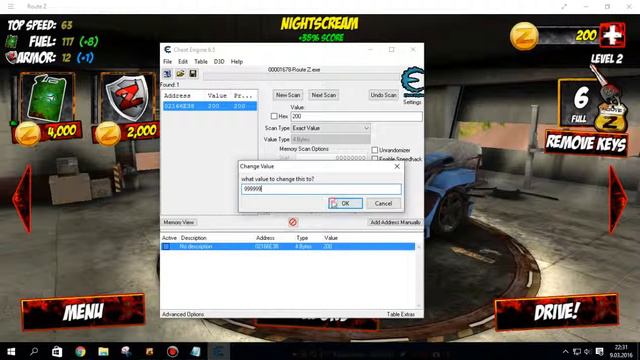Click the red plus buy-coins icon
The width and height of the screenshot is (640, 360).
pyautogui.click(x=611, y=36)
